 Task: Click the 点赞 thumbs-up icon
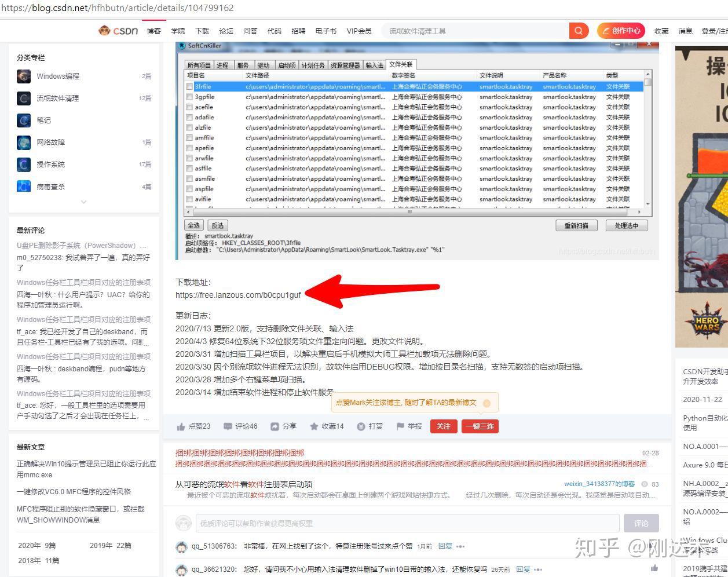pos(181,426)
